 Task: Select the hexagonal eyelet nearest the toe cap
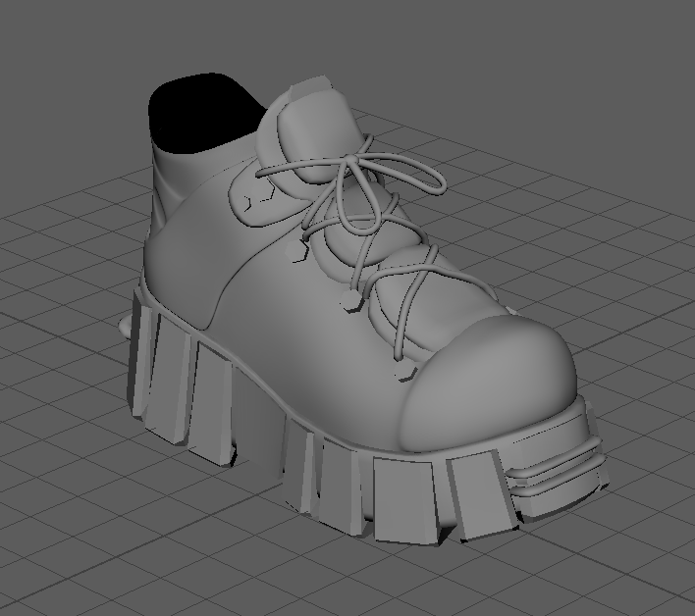[405, 370]
